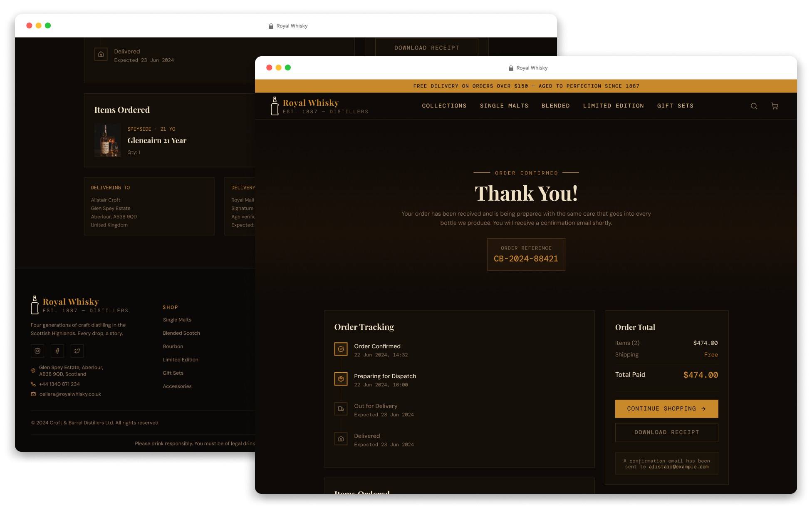Open the Facebook icon in the footer

tap(57, 351)
